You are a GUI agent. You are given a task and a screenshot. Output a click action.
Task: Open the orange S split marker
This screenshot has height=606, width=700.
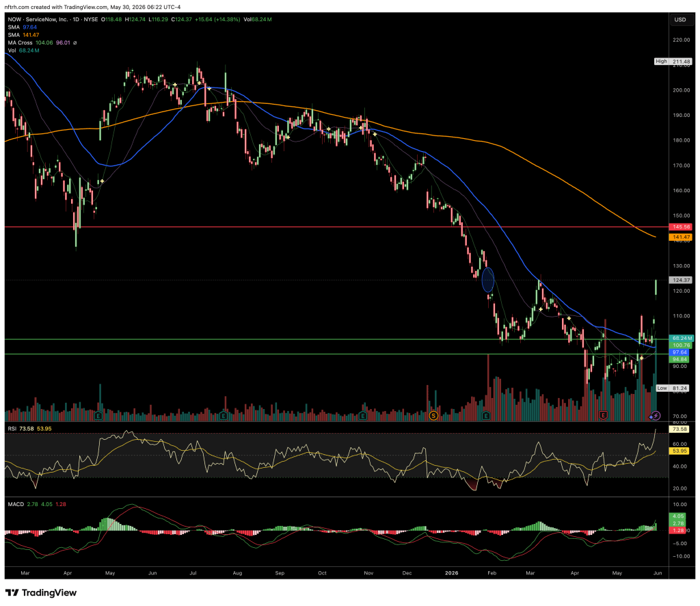click(433, 416)
